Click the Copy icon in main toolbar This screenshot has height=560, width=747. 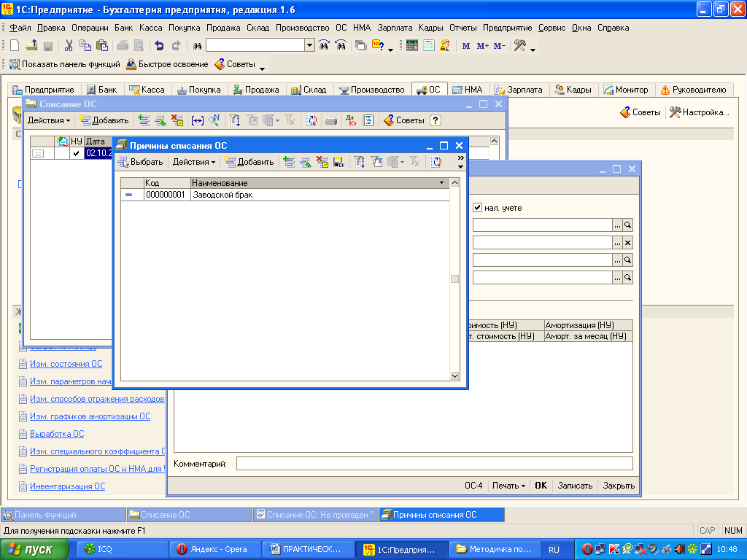tap(85, 46)
